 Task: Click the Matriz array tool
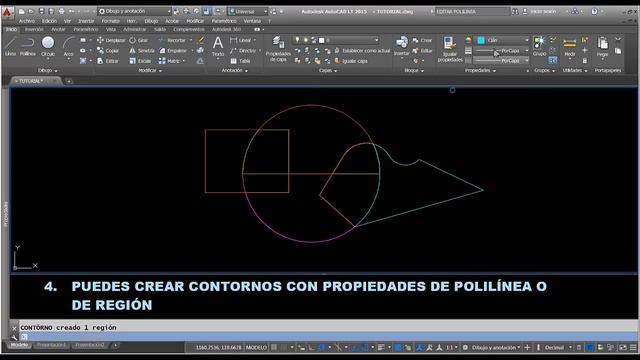[x=170, y=61]
